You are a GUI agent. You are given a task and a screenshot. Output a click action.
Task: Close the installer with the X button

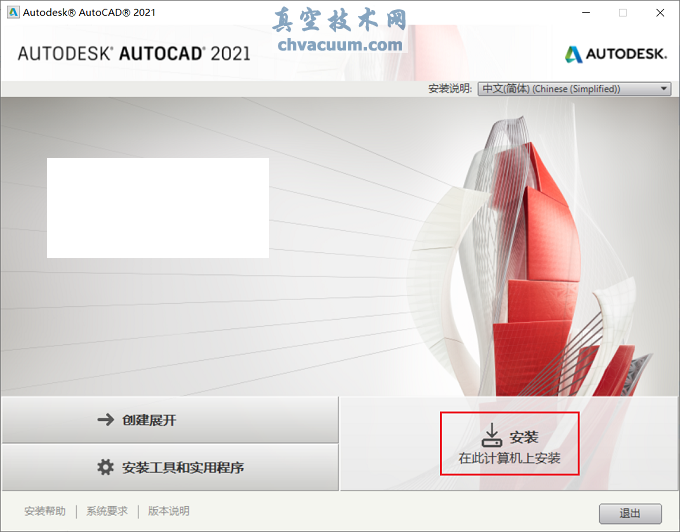(x=659, y=13)
